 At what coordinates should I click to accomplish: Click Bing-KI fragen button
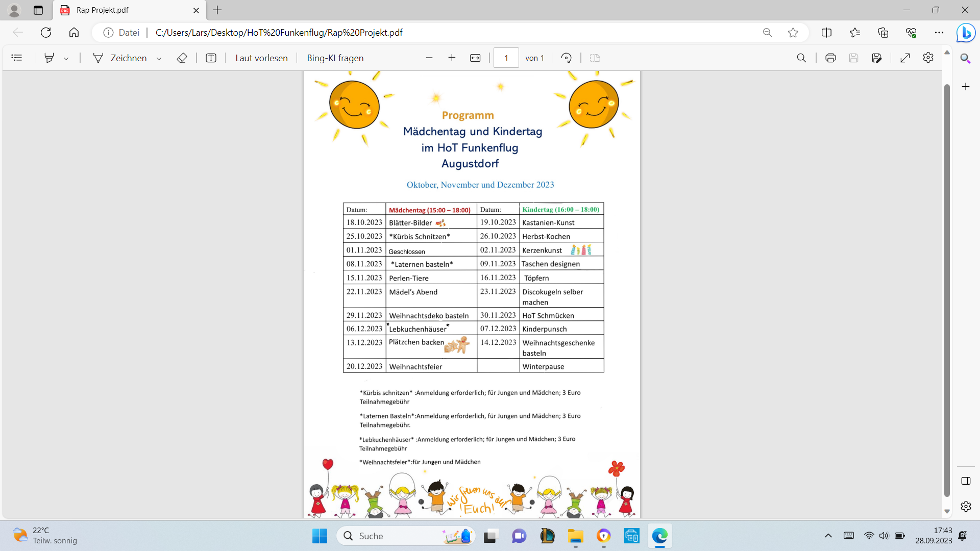pos(335,58)
